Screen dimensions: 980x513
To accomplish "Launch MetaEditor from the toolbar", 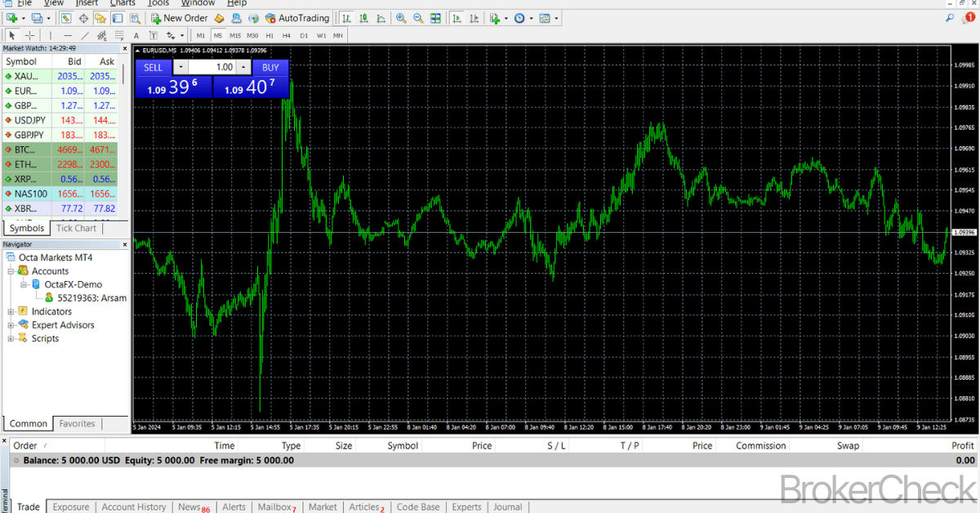I will 219,18.
